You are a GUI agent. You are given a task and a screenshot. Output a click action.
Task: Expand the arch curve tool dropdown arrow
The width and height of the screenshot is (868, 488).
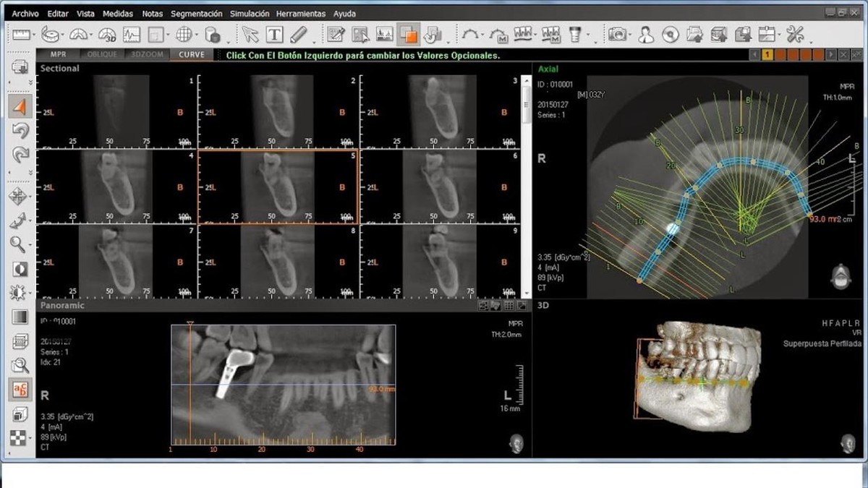[x=483, y=35]
